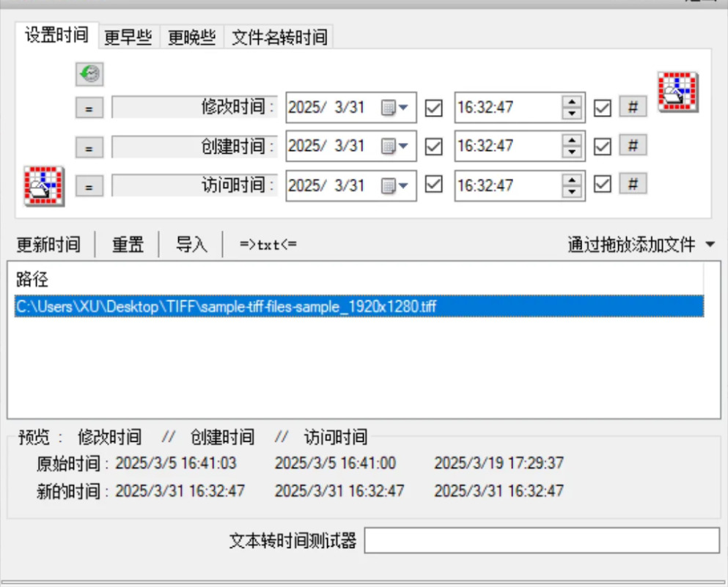Decrease the 创建时间 time with the down arrow
The height and width of the screenshot is (587, 728).
tap(572, 152)
